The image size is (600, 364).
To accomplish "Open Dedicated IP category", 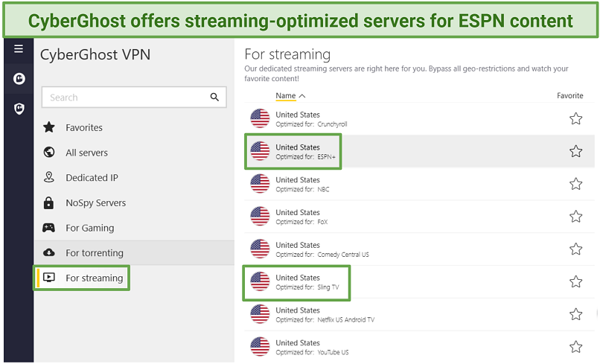I will coord(134,178).
